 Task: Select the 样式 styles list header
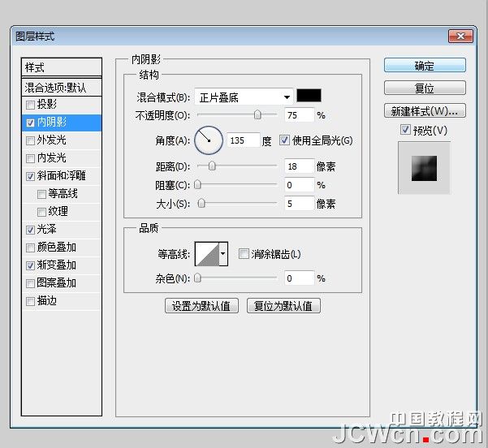62,67
